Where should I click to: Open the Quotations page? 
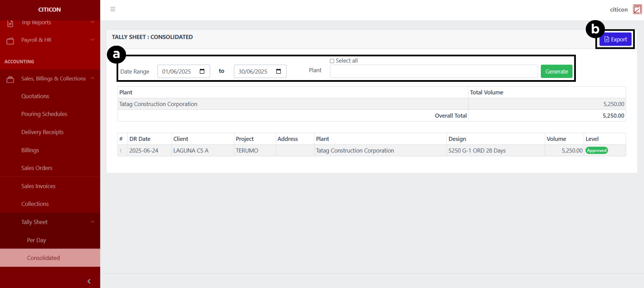pos(35,96)
